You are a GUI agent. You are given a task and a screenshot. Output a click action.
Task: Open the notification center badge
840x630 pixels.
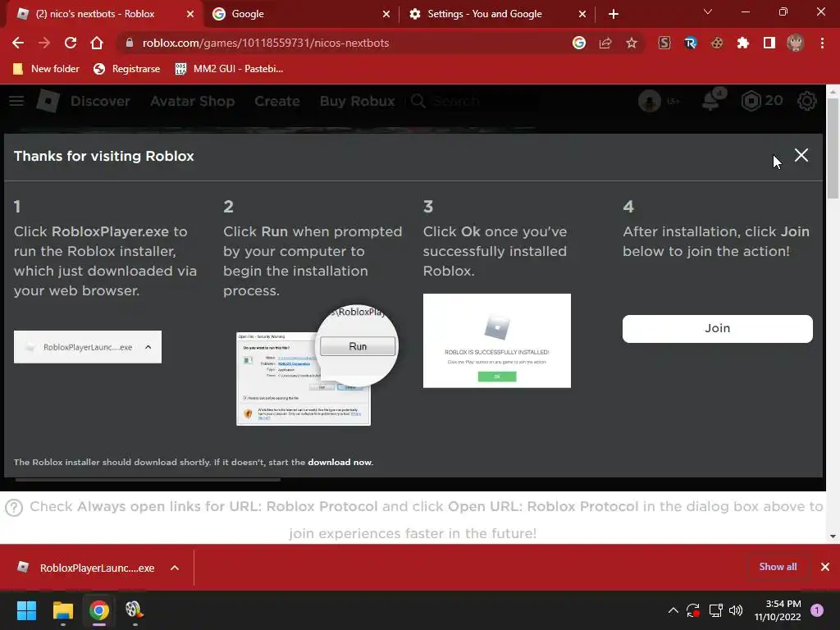(816, 610)
